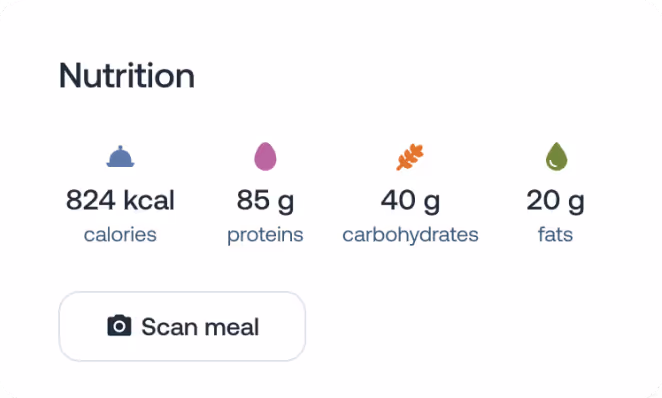
Task: Click the g unit after 20
Action: [x=576, y=203]
